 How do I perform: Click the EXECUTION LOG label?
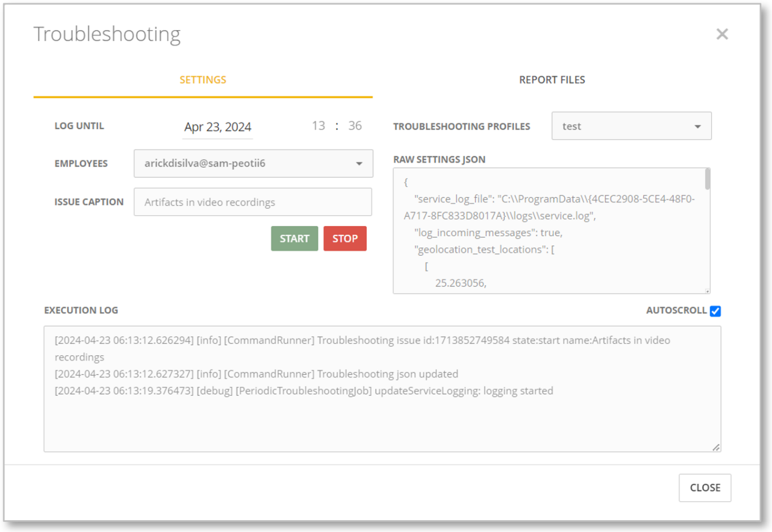coord(81,310)
